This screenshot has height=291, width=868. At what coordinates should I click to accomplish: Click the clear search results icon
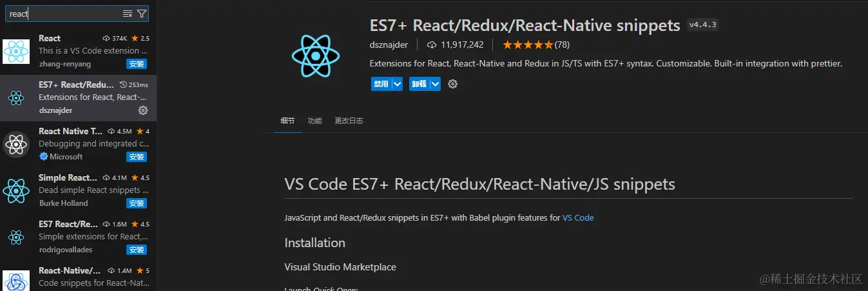(x=128, y=14)
